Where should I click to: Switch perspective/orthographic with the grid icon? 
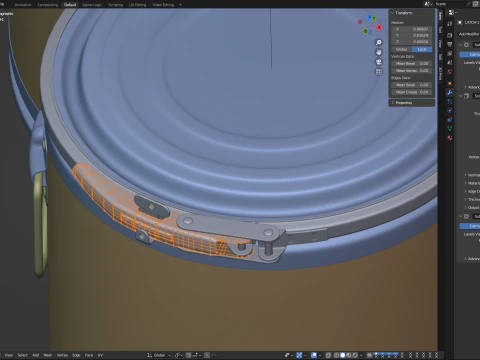[379, 72]
